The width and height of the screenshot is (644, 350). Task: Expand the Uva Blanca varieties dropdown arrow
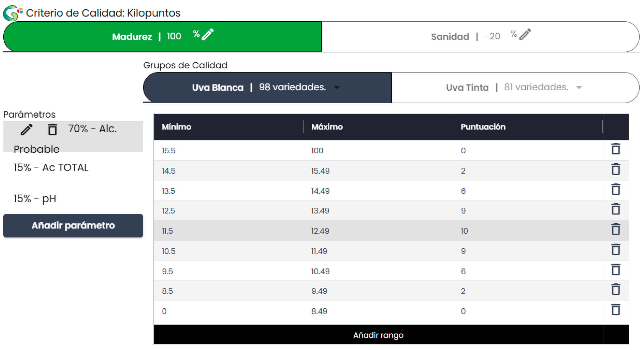click(337, 87)
